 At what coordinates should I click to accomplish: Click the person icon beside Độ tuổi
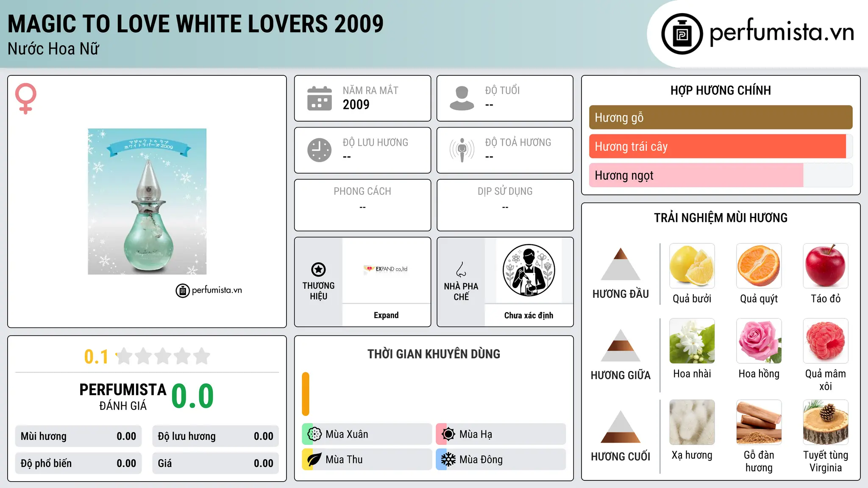pos(462,98)
